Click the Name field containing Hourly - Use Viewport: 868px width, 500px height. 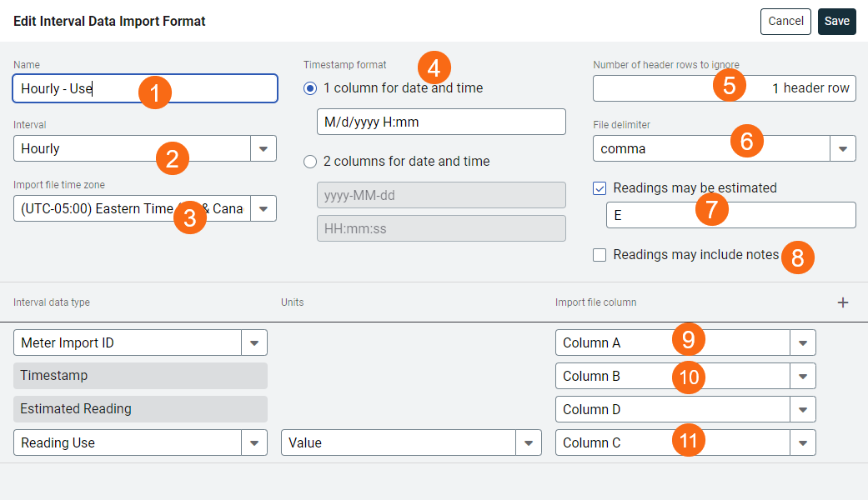[x=145, y=88]
